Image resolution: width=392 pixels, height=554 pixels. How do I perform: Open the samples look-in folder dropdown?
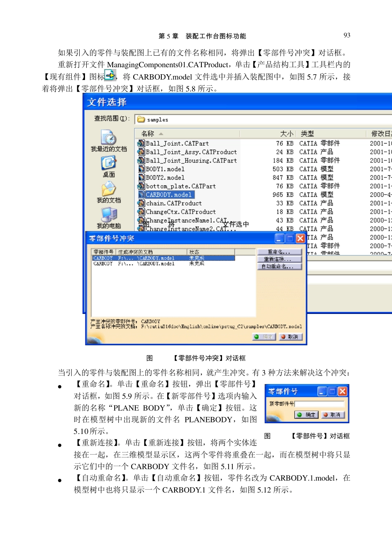(264, 120)
